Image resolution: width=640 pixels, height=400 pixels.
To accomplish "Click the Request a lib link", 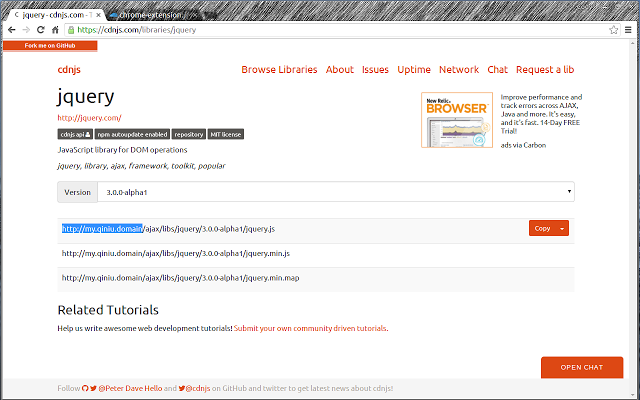I will (545, 70).
